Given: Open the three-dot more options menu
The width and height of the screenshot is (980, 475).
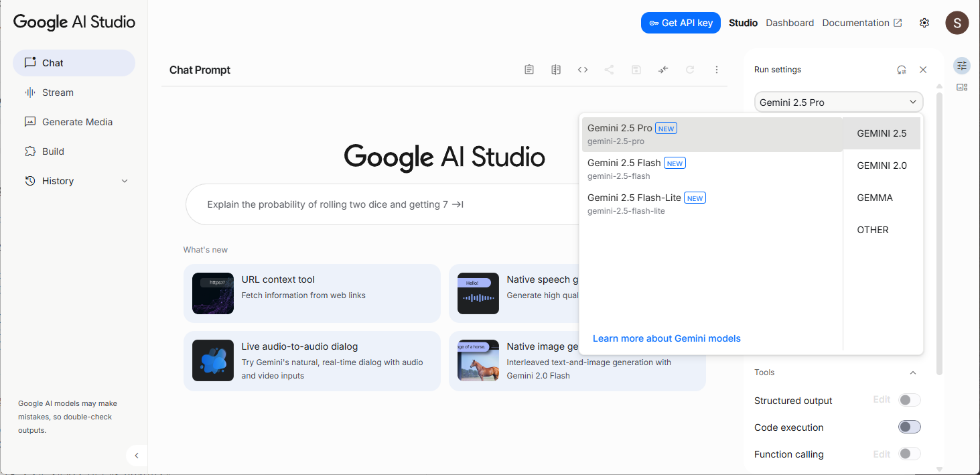Looking at the screenshot, I should (717, 70).
